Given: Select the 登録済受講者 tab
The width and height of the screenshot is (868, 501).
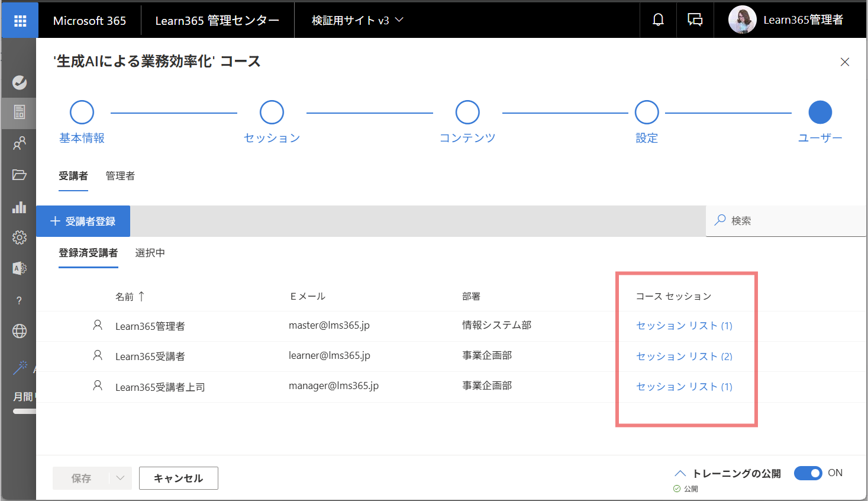Looking at the screenshot, I should [x=88, y=253].
